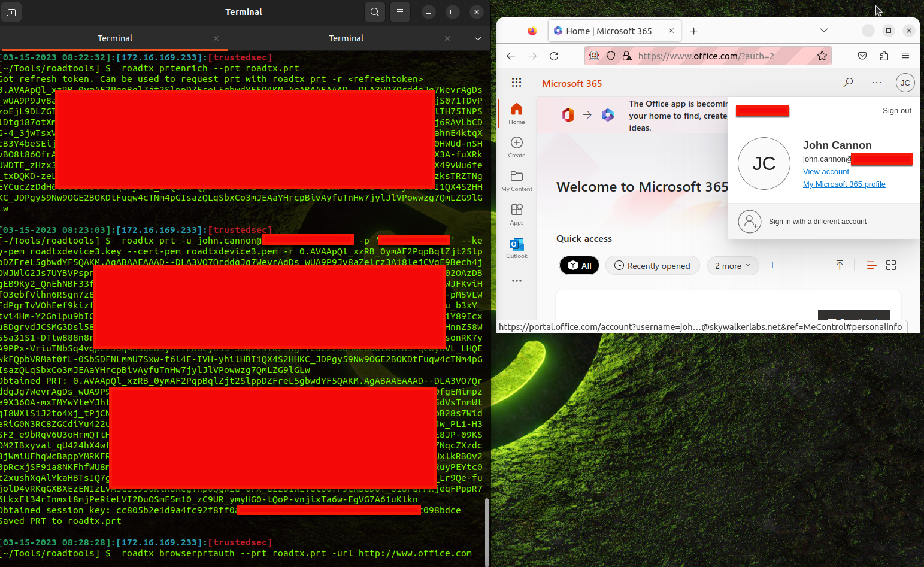The height and width of the screenshot is (567, 924).
Task: Click the Microsoft 365 header title
Action: pos(572,84)
